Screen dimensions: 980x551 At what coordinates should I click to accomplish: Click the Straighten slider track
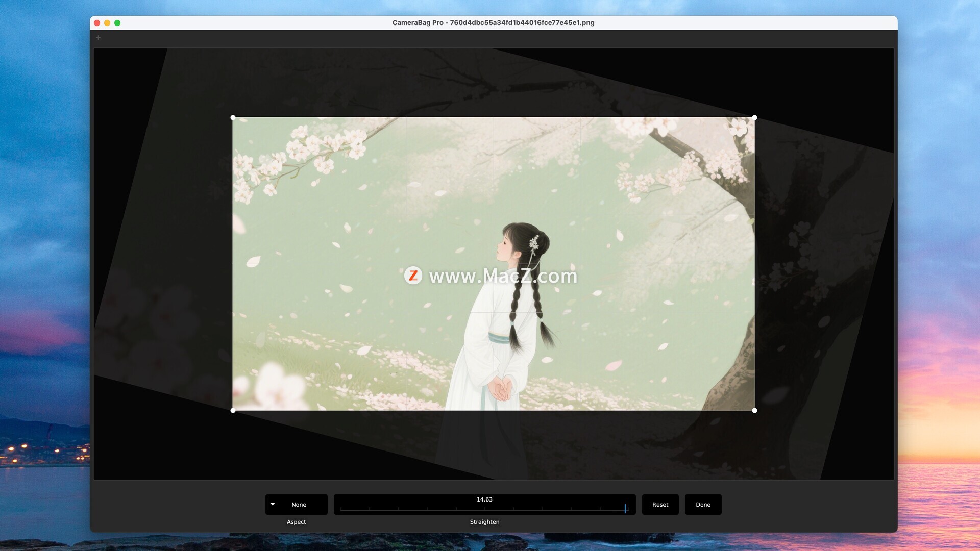[x=484, y=509]
